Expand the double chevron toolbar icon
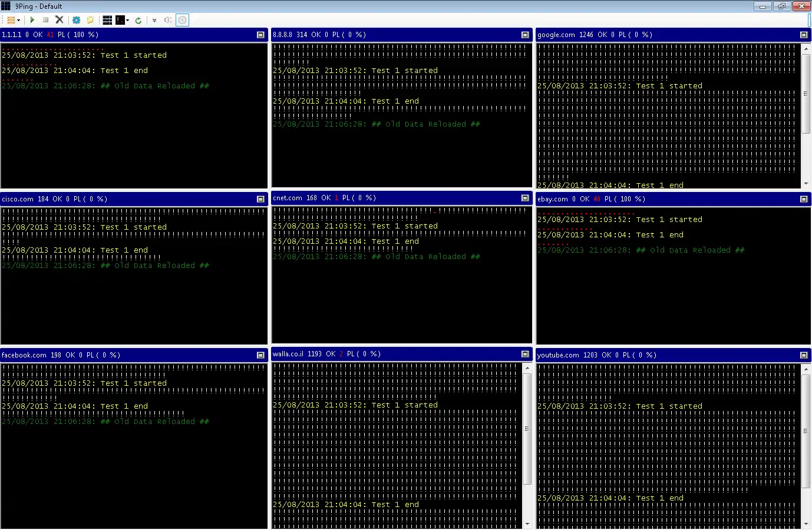 click(154, 20)
